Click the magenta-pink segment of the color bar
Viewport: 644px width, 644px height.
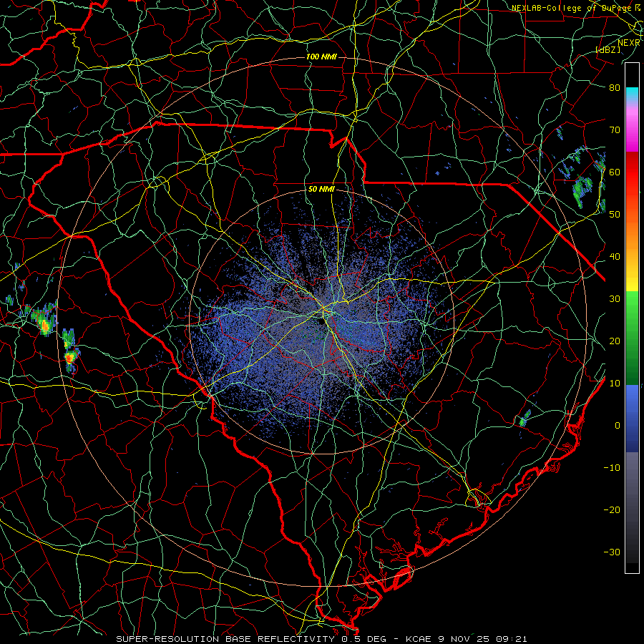tap(632, 128)
